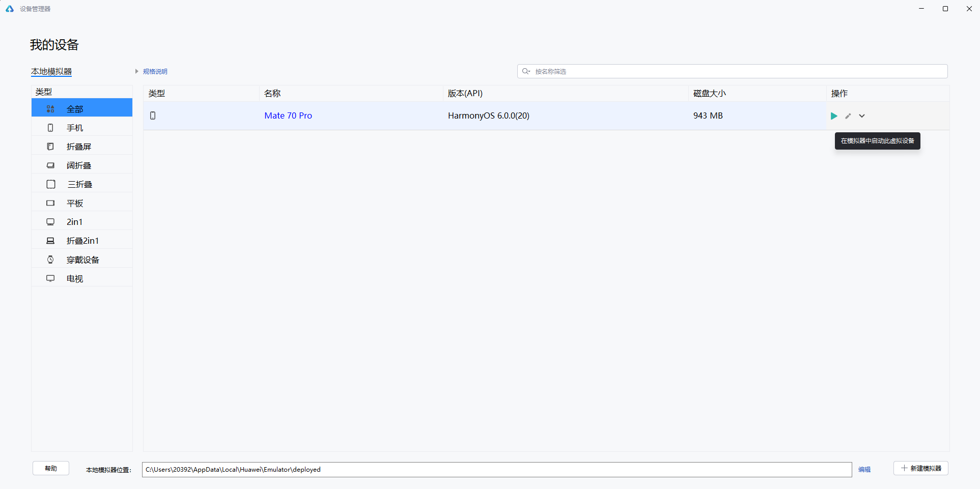980x489 pixels.
Task: Filter by 穿戴设备 wearable type
Action: [x=82, y=260]
